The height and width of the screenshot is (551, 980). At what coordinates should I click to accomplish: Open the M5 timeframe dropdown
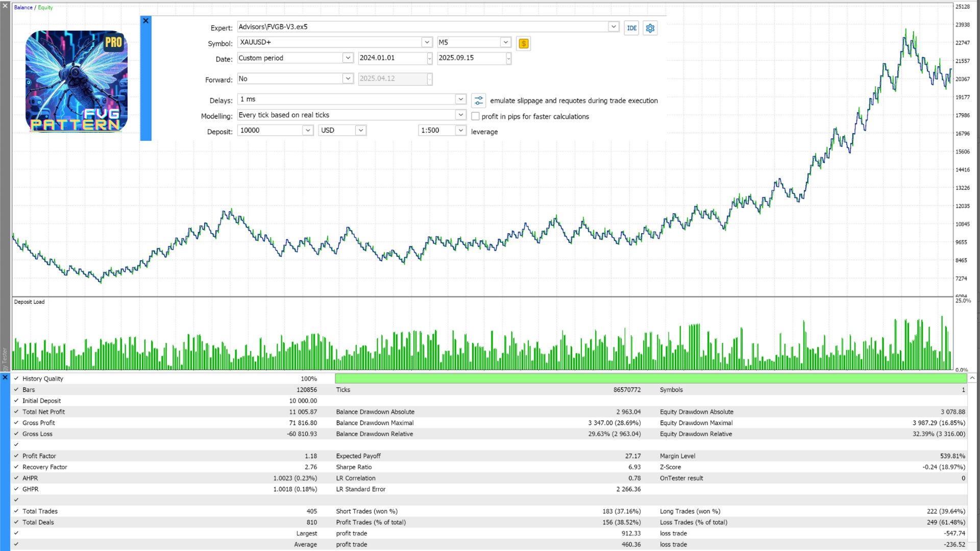point(505,42)
